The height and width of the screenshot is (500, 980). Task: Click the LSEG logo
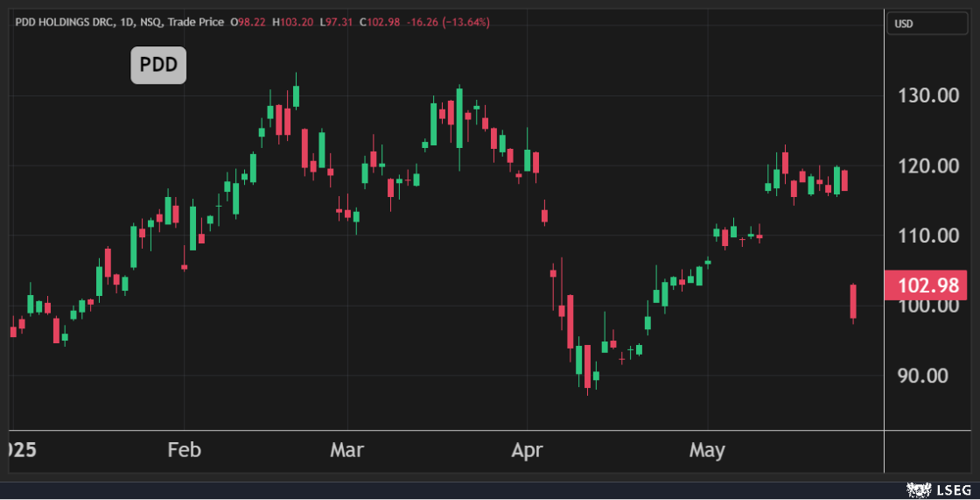(x=938, y=490)
